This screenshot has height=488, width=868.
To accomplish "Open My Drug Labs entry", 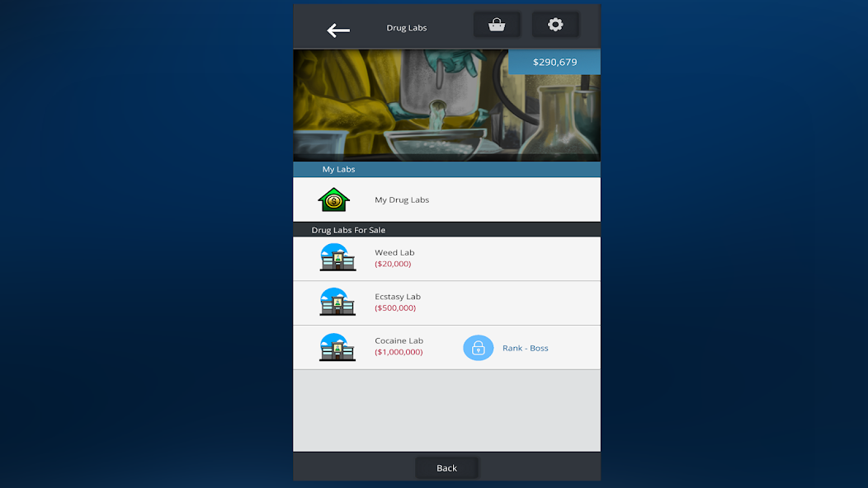I will pyautogui.click(x=402, y=199).
